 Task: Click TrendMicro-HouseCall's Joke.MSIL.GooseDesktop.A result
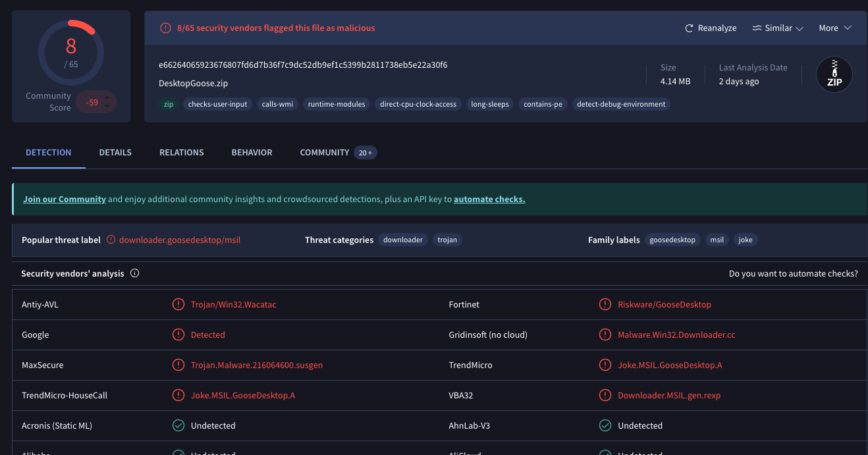(243, 395)
